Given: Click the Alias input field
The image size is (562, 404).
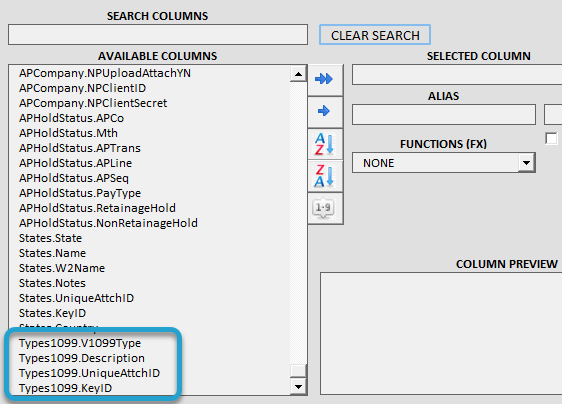Looking at the screenshot, I should 444,115.
